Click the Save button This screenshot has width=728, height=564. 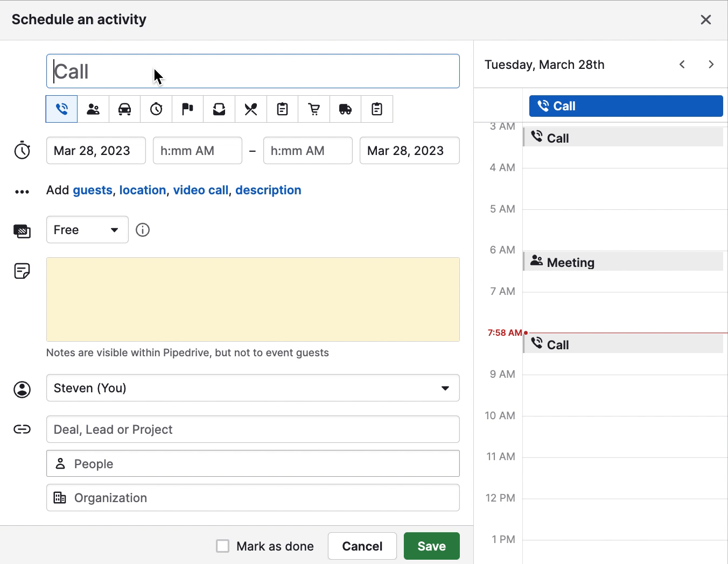pyautogui.click(x=432, y=546)
